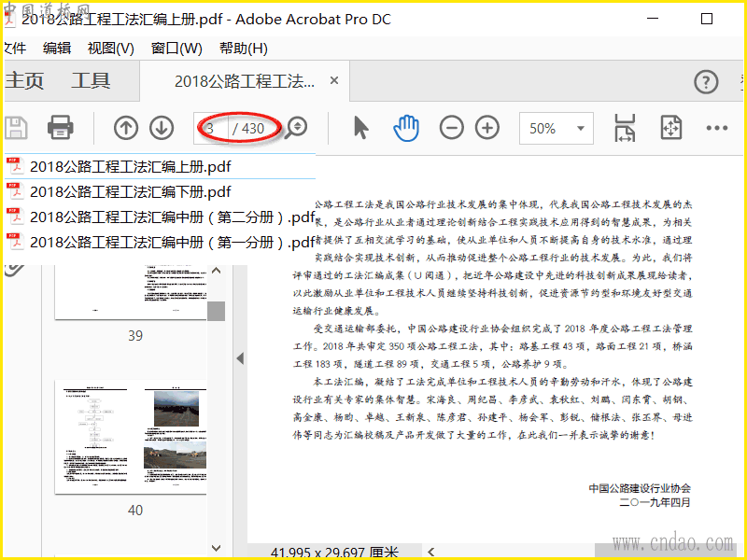Switch to the 工具 tab

point(91,81)
